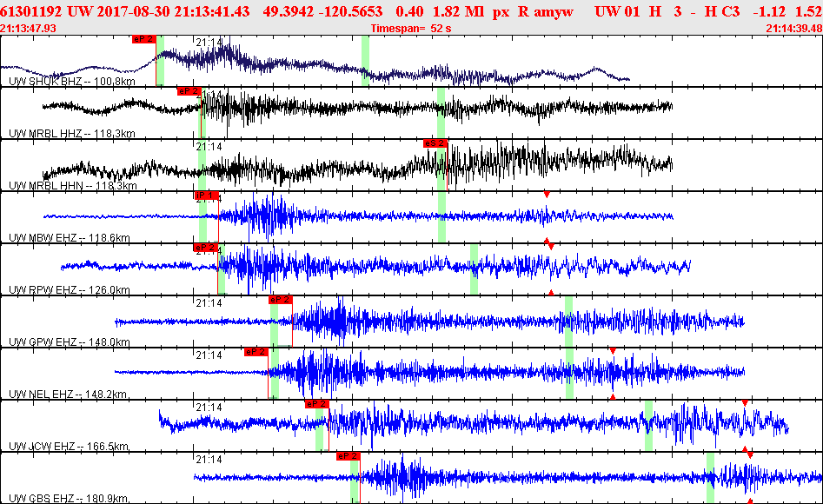Click predicted S green bar on RPW trace
The image size is (823, 504).
474,269
